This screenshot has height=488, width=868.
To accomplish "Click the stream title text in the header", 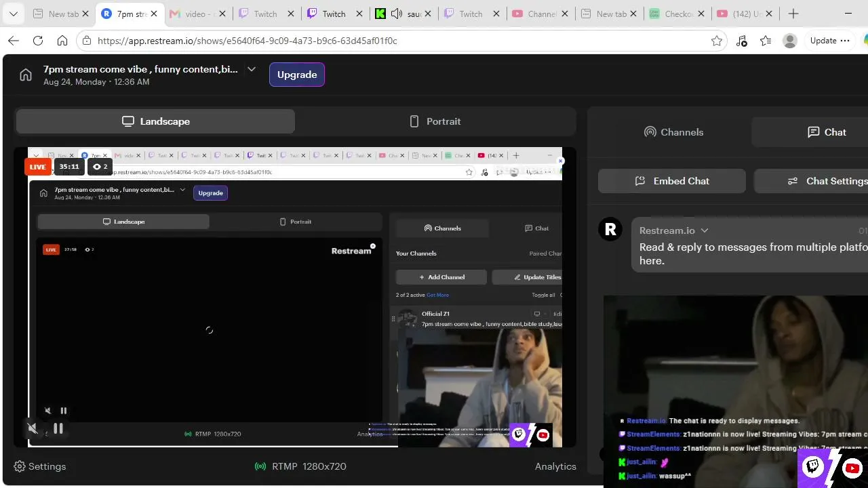I will (x=140, y=69).
